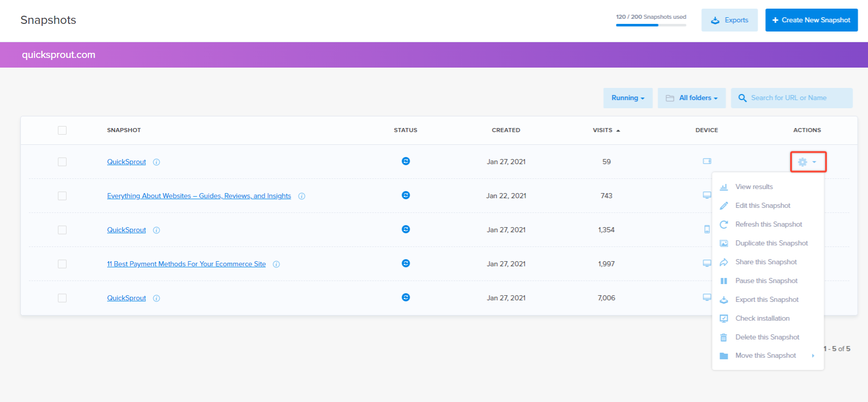
Task: Click info icon beside Everything About Websites
Action: [x=302, y=196]
